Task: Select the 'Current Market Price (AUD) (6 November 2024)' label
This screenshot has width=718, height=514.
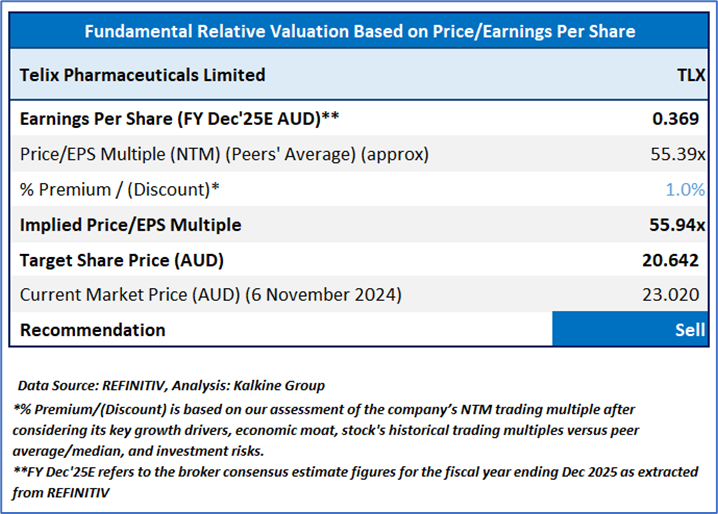Action: tap(211, 295)
